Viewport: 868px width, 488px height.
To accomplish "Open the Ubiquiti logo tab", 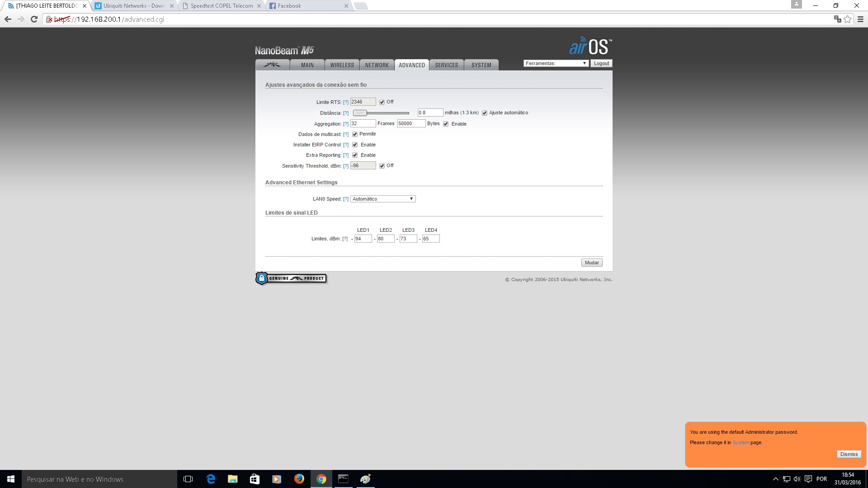I will point(272,65).
